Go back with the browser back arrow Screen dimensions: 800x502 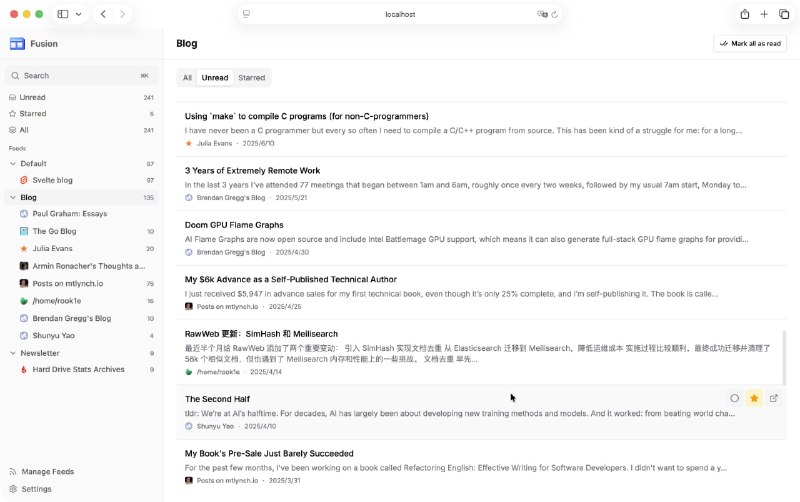pos(103,14)
